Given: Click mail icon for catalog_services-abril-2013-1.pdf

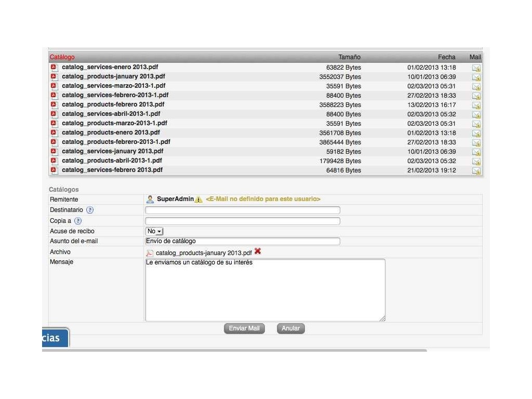Looking at the screenshot, I should pyautogui.click(x=476, y=115).
